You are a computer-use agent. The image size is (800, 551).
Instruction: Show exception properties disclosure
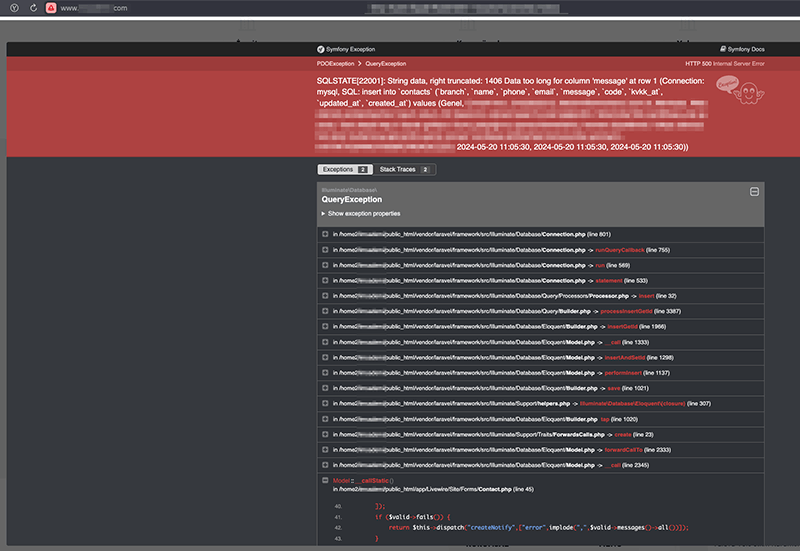point(360,213)
